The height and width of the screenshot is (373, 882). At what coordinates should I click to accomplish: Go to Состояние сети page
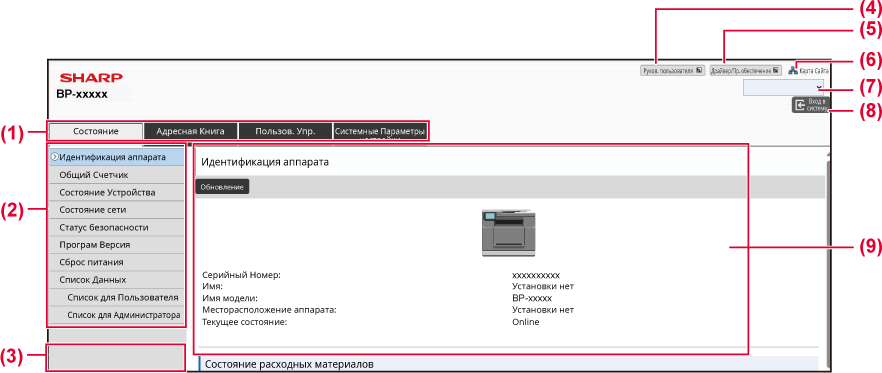pyautogui.click(x=116, y=210)
